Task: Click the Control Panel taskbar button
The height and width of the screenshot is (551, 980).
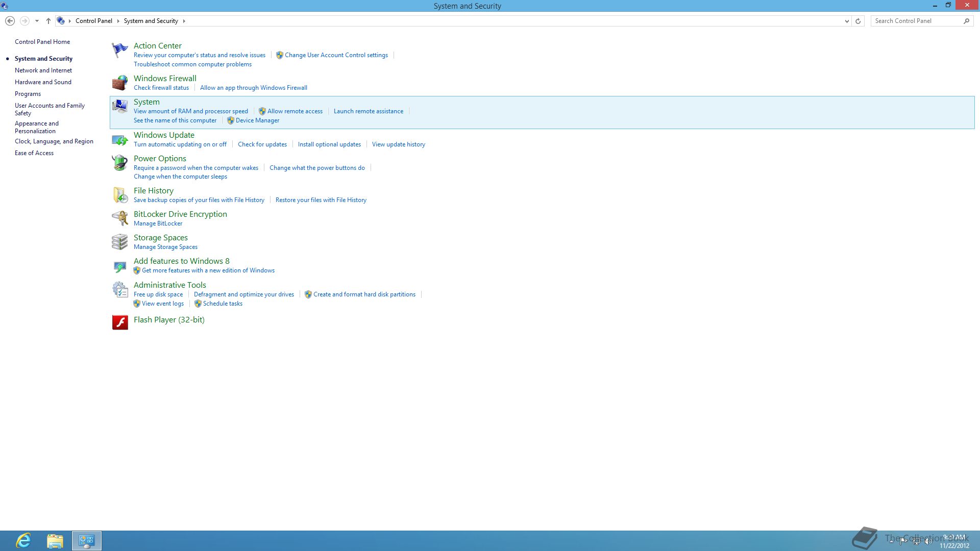Action: tap(87, 541)
